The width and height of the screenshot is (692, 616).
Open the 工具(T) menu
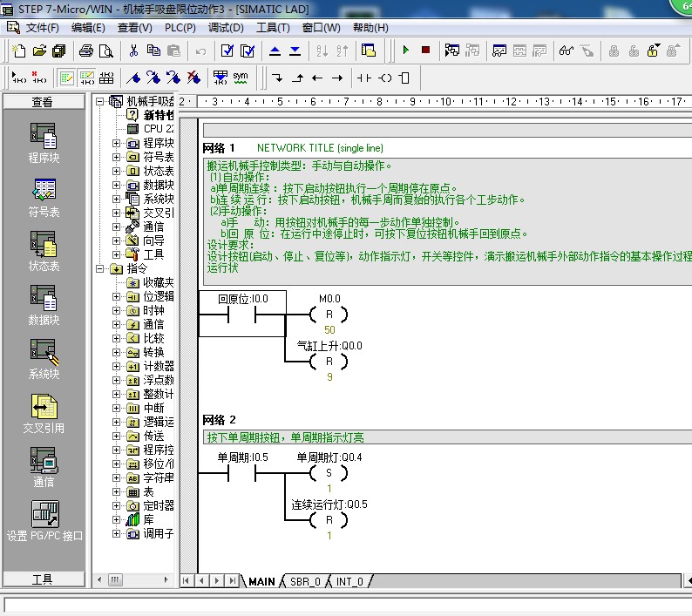[273, 28]
